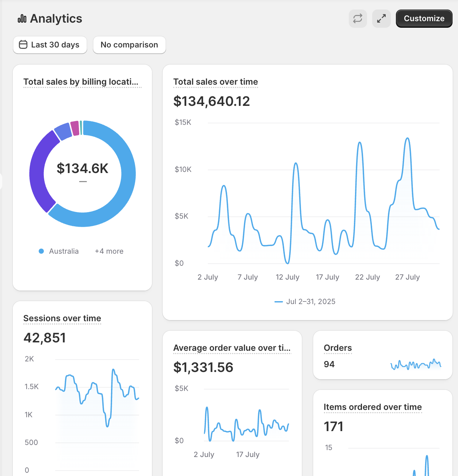The height and width of the screenshot is (476, 458).
Task: Click the $134.6K donut center total
Action: [83, 168]
